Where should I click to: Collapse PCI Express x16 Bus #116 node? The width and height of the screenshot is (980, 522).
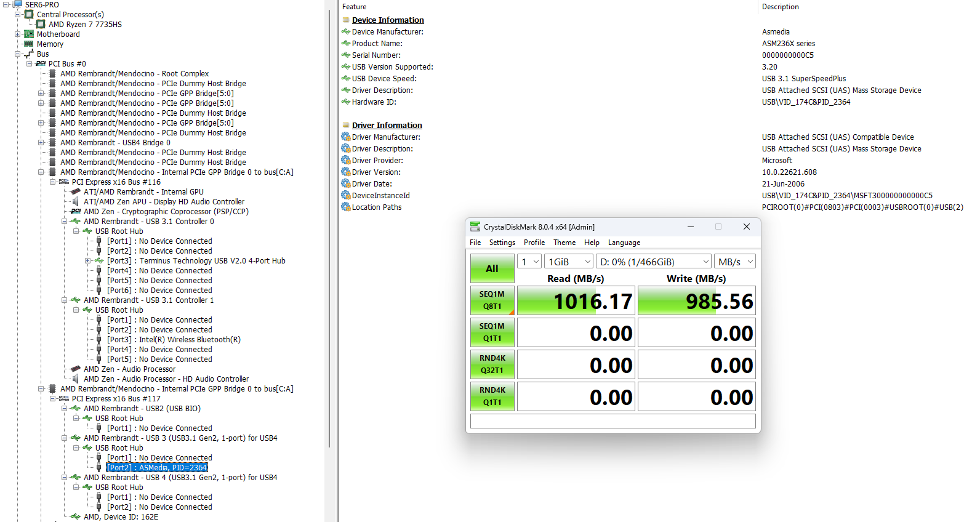53,182
